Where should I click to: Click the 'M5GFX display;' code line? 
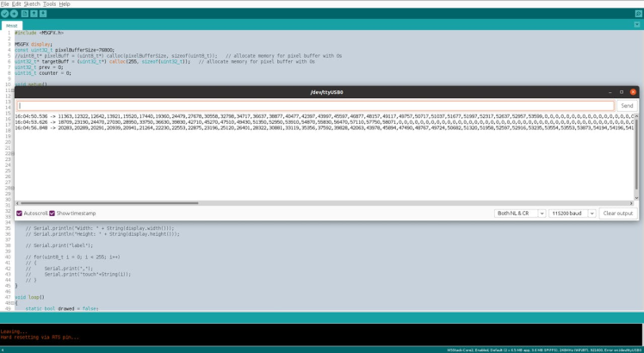coord(34,44)
